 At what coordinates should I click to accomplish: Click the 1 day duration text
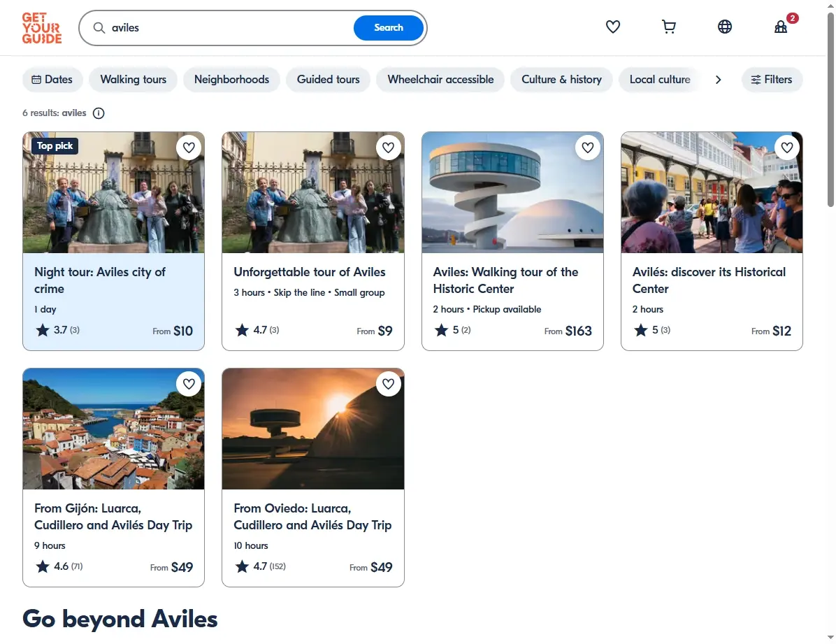click(x=45, y=310)
